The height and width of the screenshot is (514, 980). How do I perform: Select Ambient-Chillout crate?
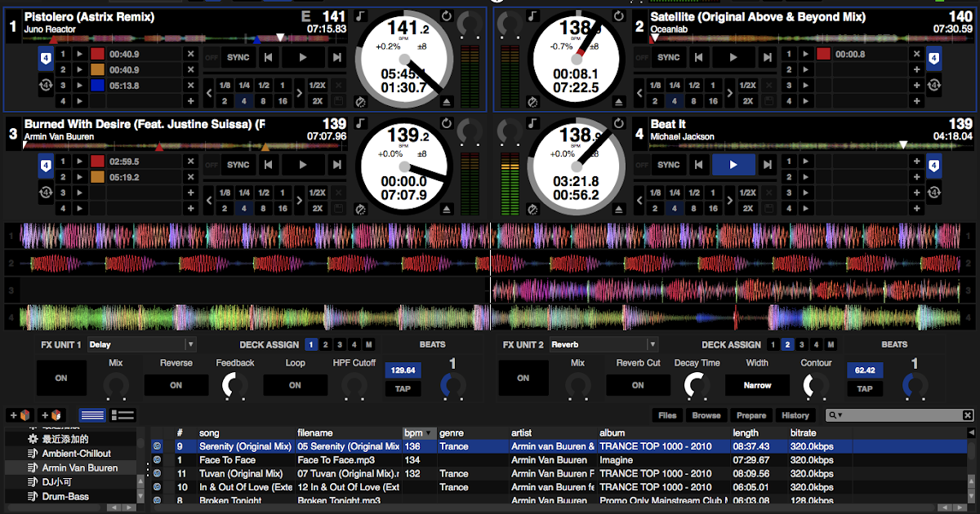point(72,453)
